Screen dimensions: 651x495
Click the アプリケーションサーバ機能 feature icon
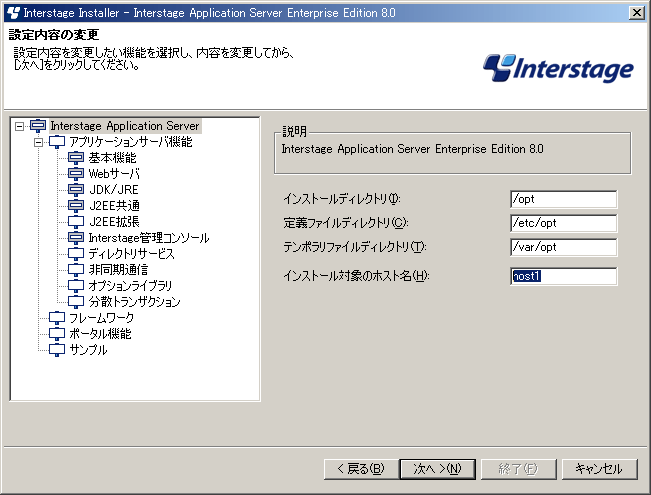point(57,142)
